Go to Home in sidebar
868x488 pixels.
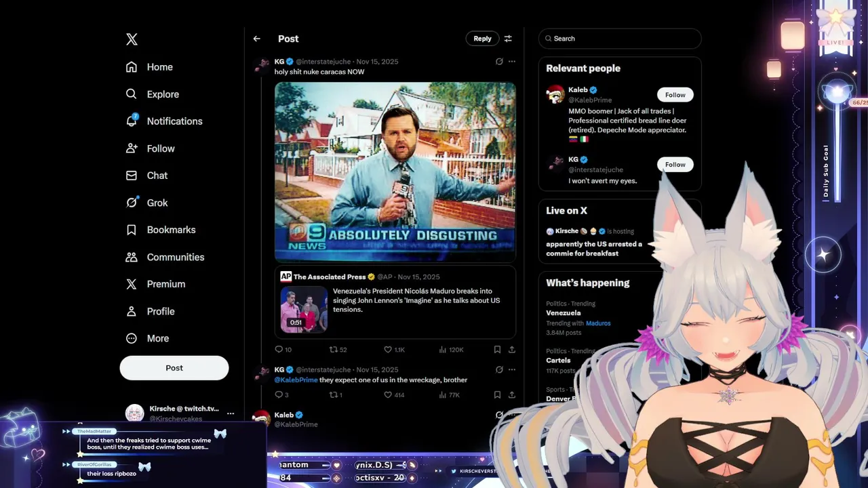[x=149, y=67]
